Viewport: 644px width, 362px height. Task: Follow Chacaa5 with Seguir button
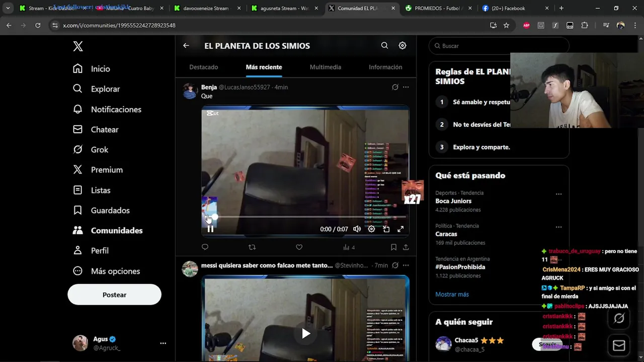547,344
